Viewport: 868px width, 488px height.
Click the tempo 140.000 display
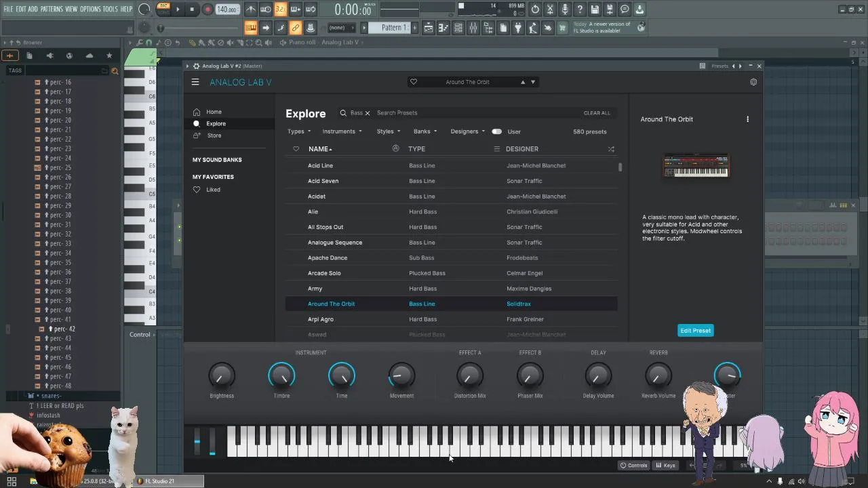click(x=227, y=9)
